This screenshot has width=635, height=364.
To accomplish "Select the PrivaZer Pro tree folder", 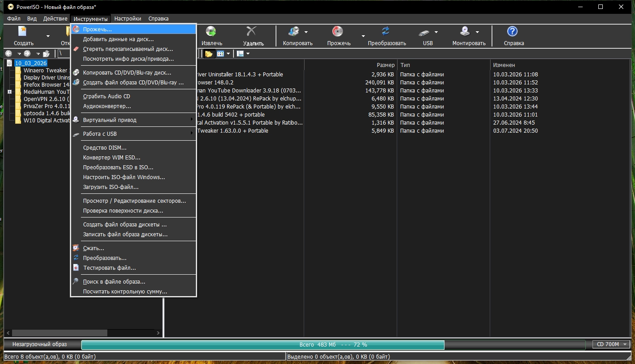I will [47, 106].
